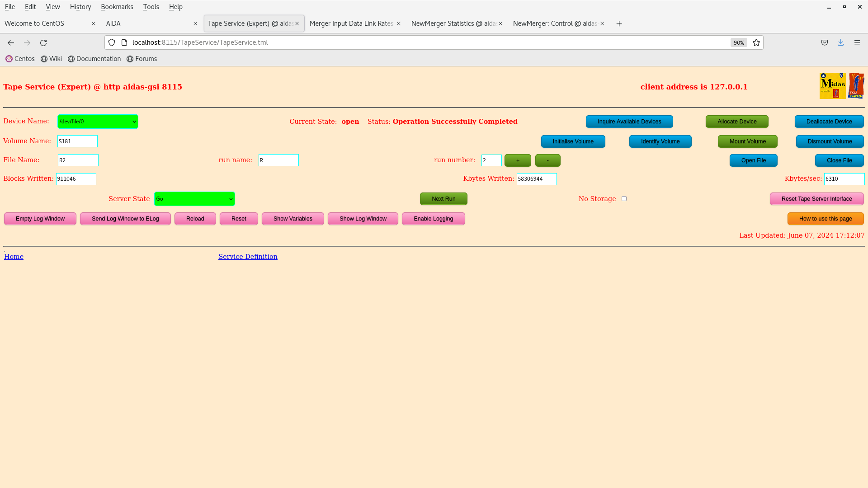The width and height of the screenshot is (868, 488).
Task: Open the Firefox hamburger application menu
Action: [857, 42]
